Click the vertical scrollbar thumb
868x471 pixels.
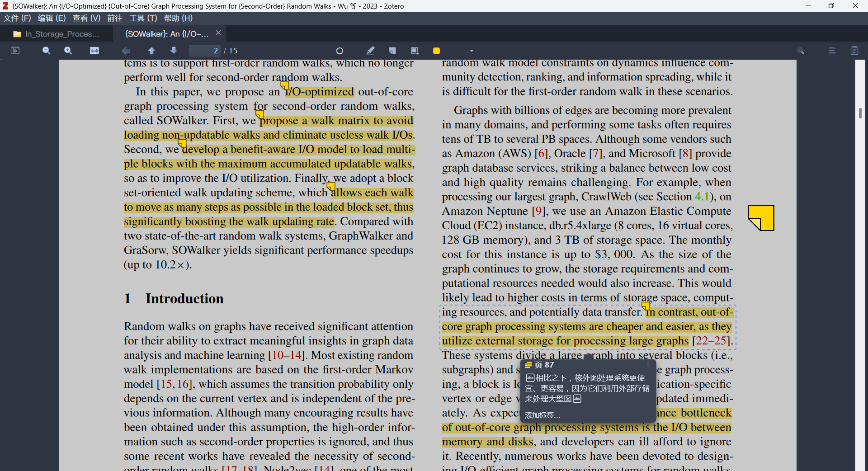tap(860, 113)
